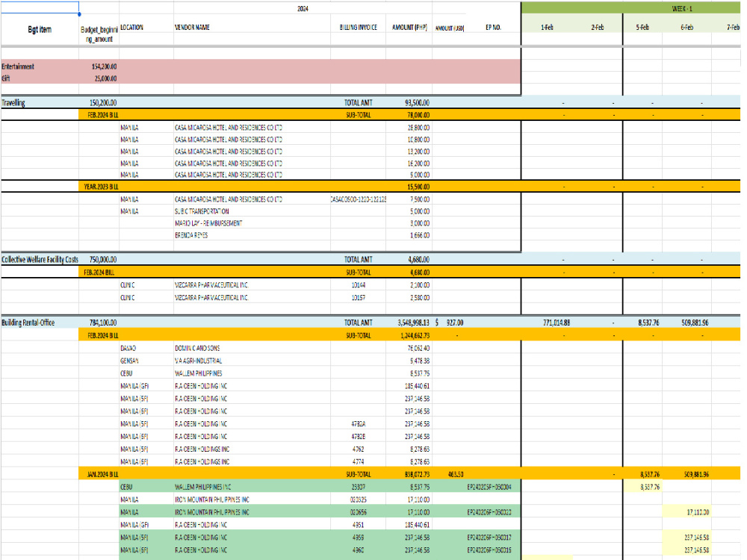Click the Gift budget value 25,000.00
The width and height of the screenshot is (747, 560).
pos(105,78)
